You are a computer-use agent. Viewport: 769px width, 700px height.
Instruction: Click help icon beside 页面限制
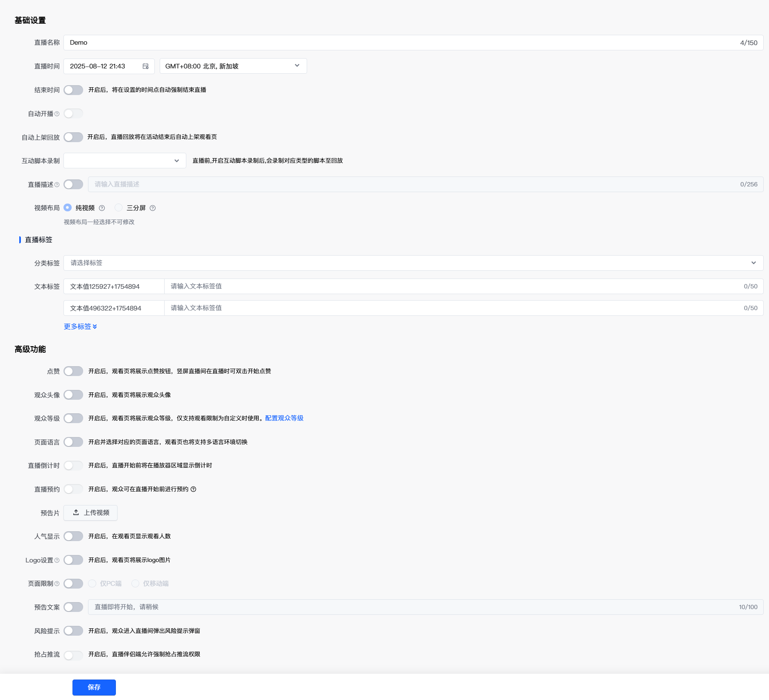click(57, 584)
